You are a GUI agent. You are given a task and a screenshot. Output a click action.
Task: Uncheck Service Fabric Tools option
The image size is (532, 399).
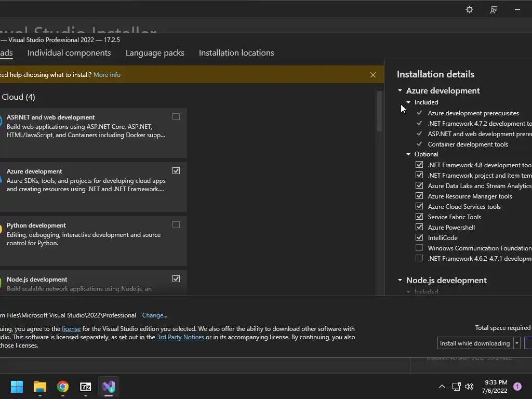(x=419, y=217)
